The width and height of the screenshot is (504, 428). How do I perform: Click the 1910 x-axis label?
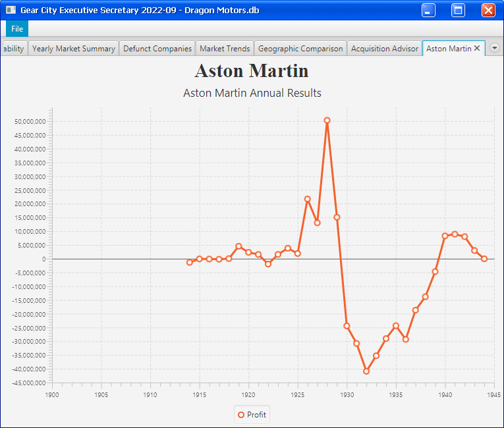150,394
